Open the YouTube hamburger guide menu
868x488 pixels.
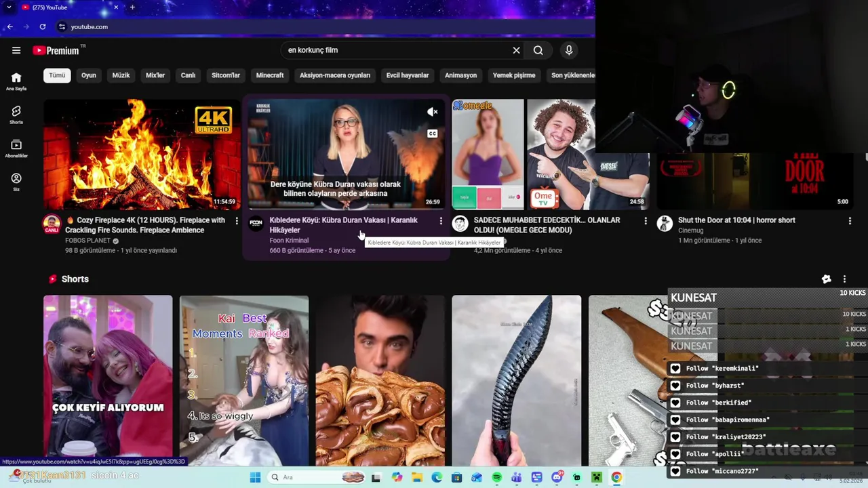[16, 50]
